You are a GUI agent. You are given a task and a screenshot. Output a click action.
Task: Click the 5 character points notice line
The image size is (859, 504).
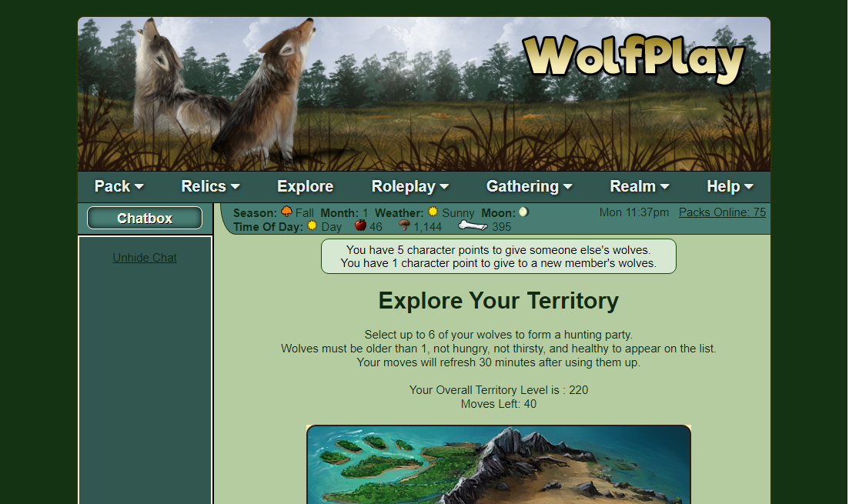[498, 250]
